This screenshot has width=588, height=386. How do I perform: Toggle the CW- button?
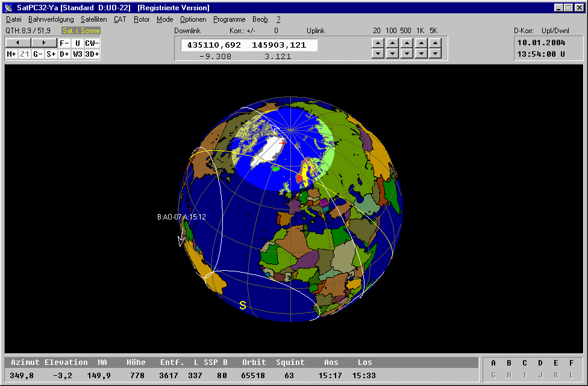tap(92, 43)
